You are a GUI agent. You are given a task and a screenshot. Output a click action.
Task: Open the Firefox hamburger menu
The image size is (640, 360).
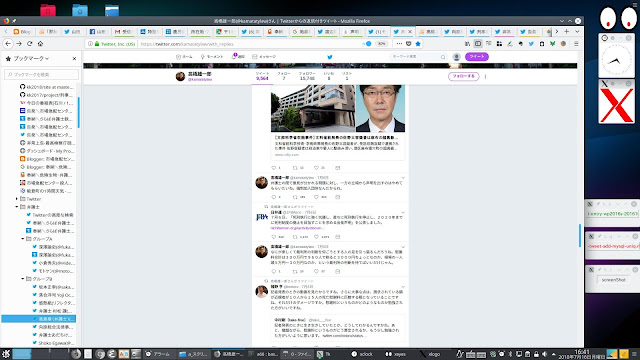[576, 44]
